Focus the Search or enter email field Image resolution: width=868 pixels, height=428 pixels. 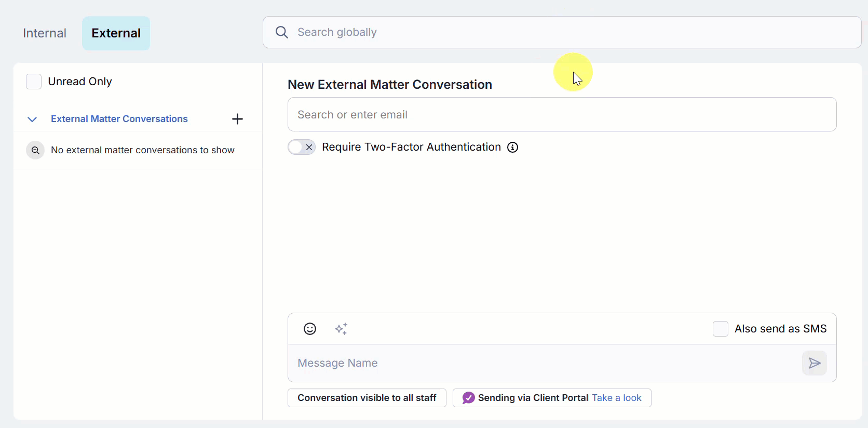pos(562,114)
